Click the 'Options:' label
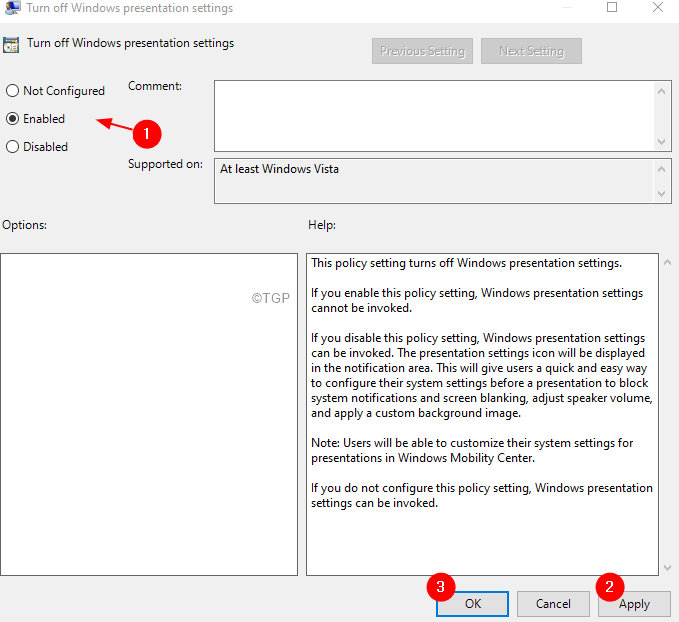This screenshot has height=622, width=679. tap(24, 225)
